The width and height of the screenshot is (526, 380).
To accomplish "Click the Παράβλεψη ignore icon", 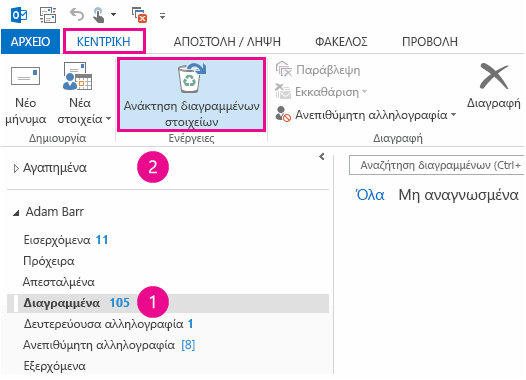I will pyautogui.click(x=283, y=69).
